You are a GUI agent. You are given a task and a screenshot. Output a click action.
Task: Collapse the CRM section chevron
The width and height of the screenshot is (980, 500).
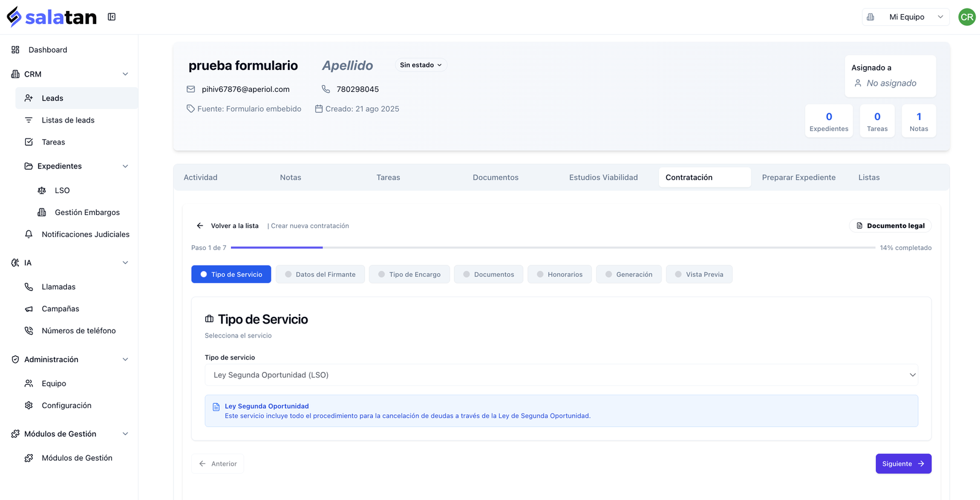tap(126, 74)
